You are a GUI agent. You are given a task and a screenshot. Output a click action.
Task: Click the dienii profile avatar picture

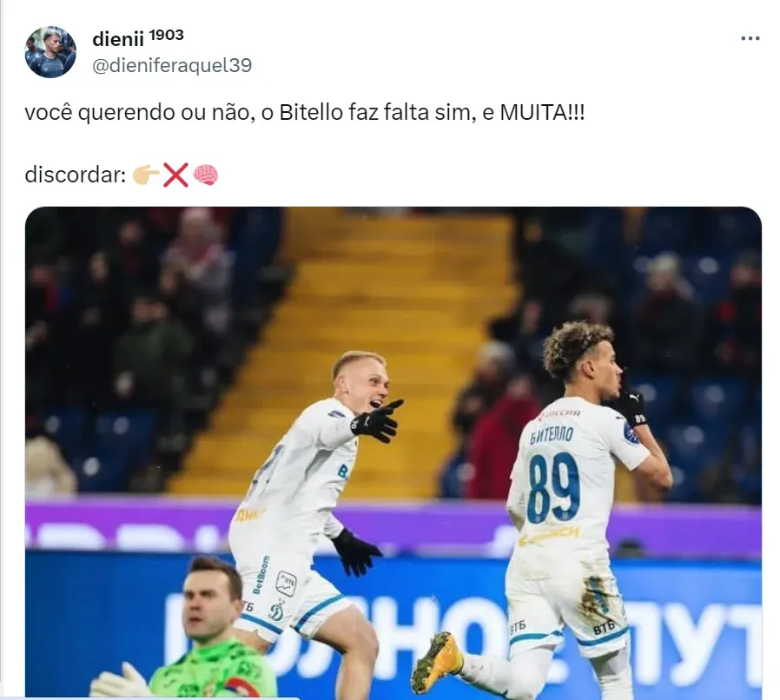(x=50, y=52)
